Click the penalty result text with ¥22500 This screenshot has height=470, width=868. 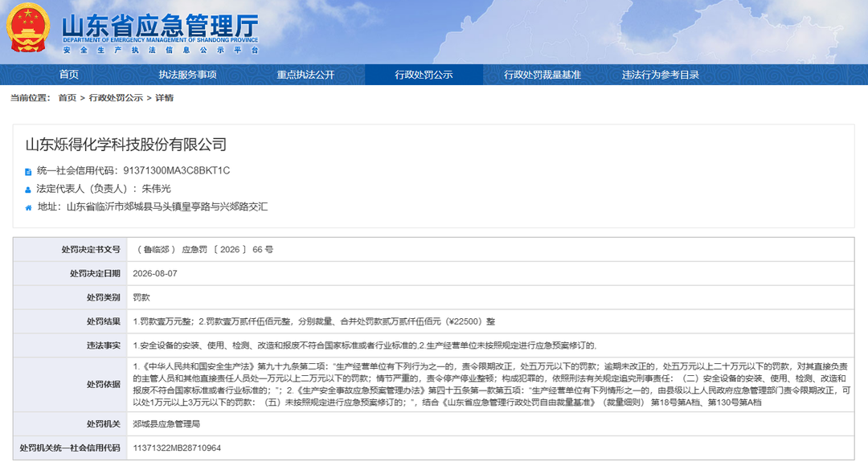tap(314, 321)
